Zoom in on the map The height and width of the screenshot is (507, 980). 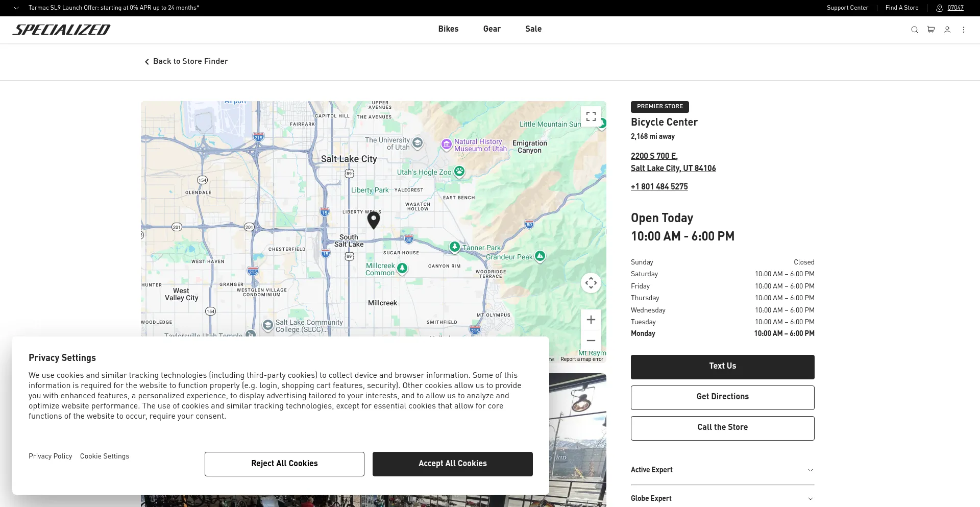[x=591, y=320]
